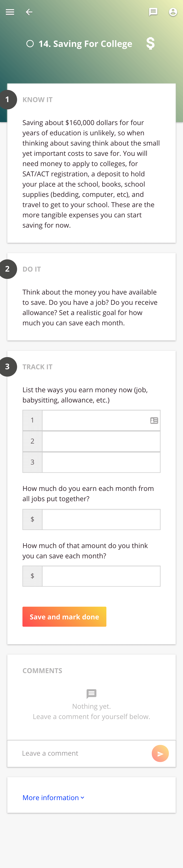Click the dollar sign category icon

pyautogui.click(x=150, y=43)
